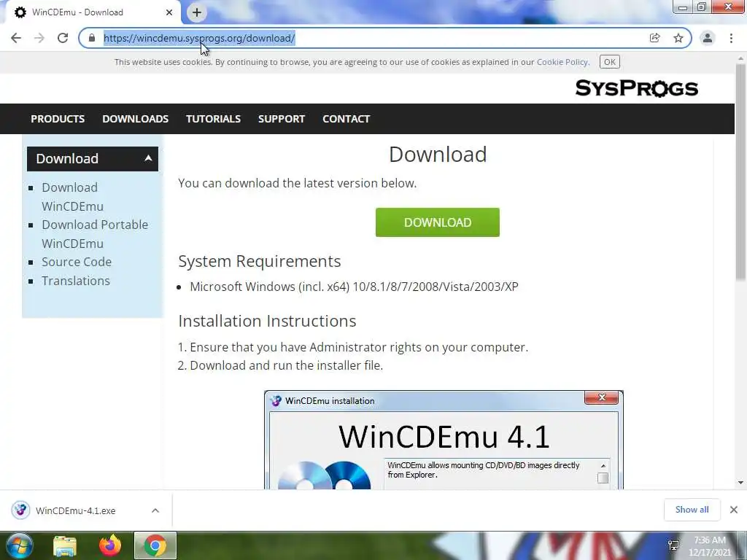Open the Translations link
The height and width of the screenshot is (560, 747).
point(76,281)
